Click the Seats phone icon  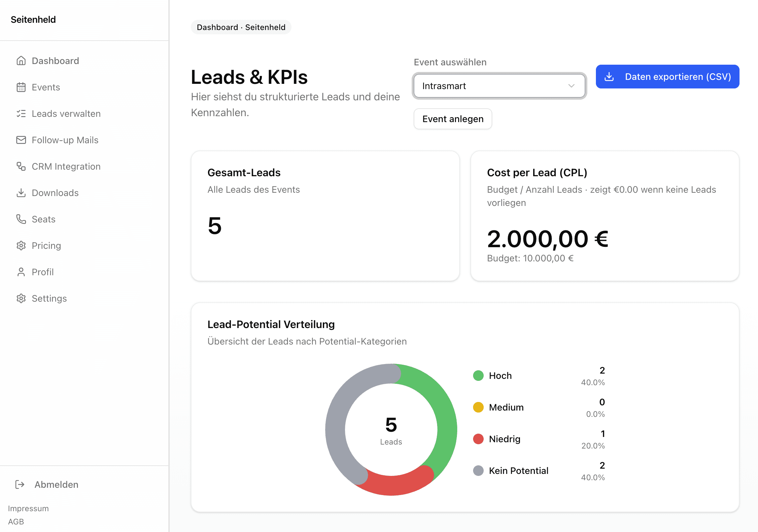(x=21, y=219)
